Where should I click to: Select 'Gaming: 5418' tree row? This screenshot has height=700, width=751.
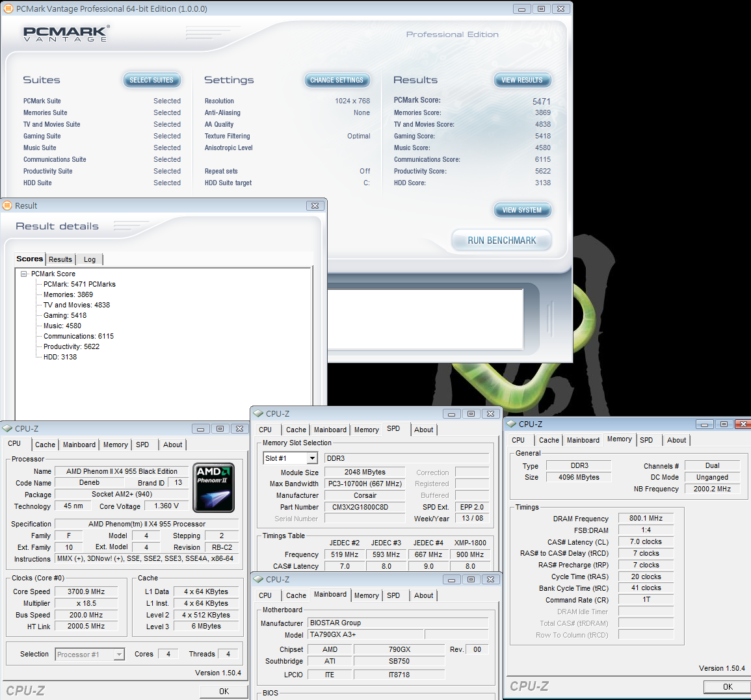[65, 315]
